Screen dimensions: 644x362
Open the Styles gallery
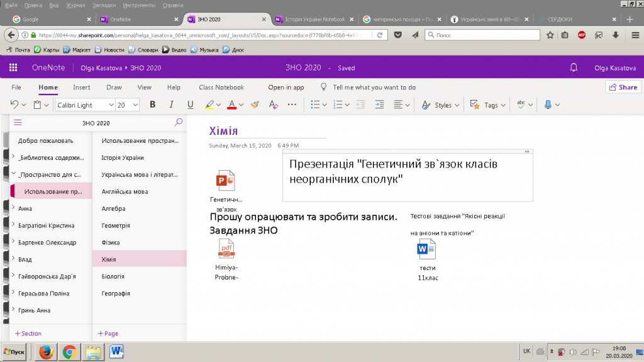tap(440, 105)
